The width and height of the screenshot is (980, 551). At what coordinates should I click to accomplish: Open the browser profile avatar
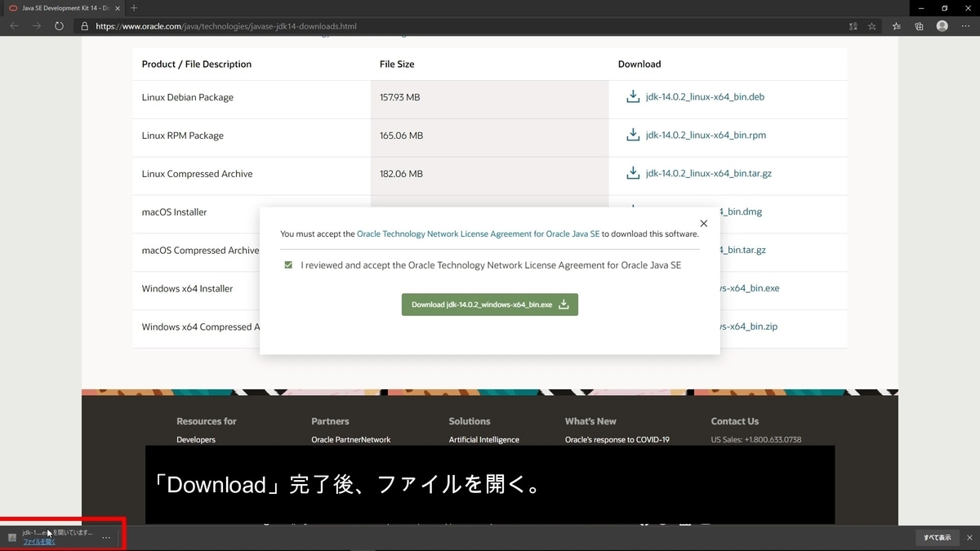point(942,26)
